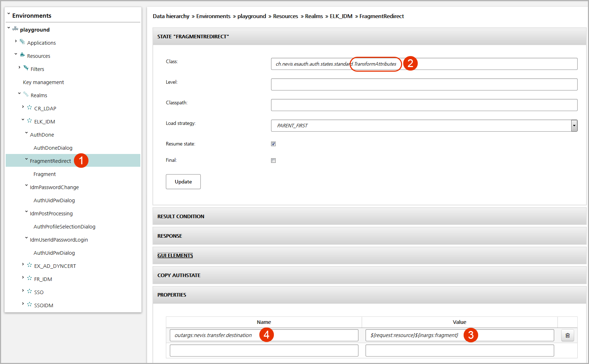
Task: Toggle the Final checkbox
Action: click(x=273, y=160)
